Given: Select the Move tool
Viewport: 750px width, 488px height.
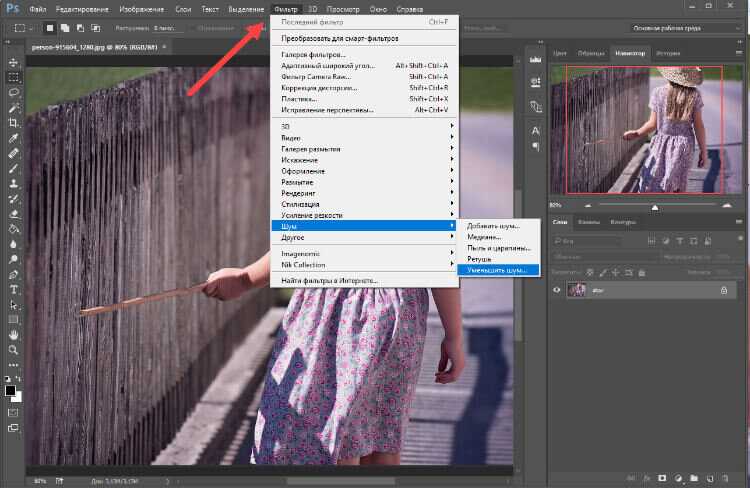Looking at the screenshot, I should [x=13, y=63].
